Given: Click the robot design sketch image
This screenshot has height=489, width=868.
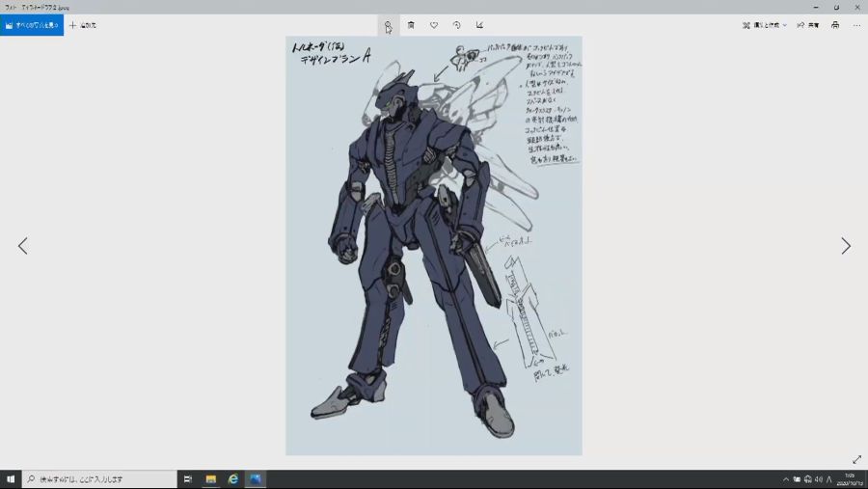Looking at the screenshot, I should coord(433,246).
